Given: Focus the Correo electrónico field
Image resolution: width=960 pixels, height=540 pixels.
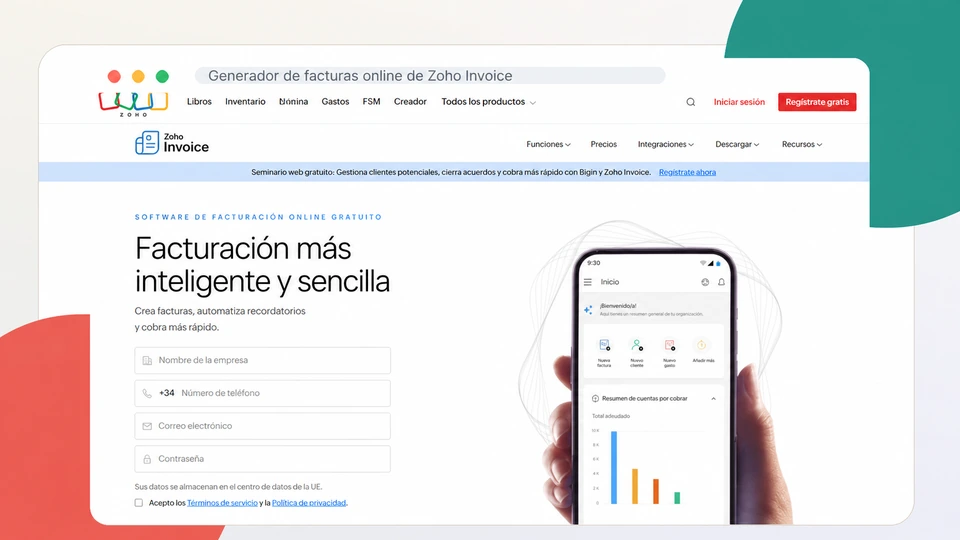Looking at the screenshot, I should 263,426.
